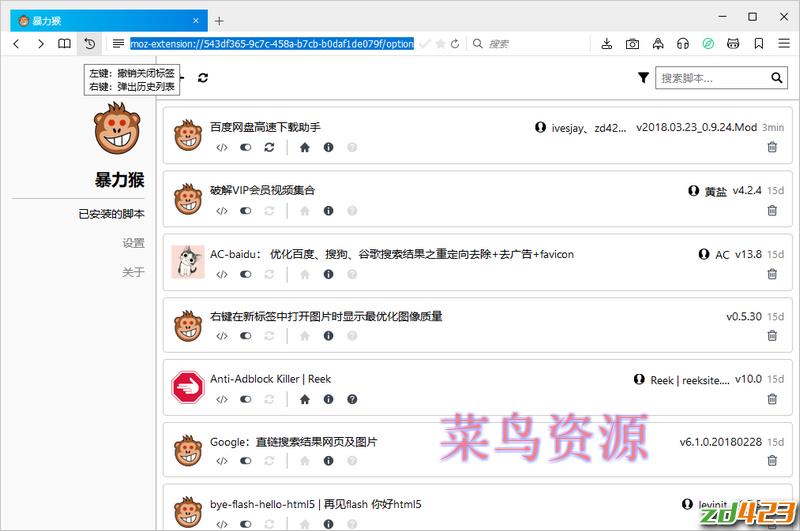
Task: Edit code of 破解VIP会员视频集合
Action: pos(222,211)
